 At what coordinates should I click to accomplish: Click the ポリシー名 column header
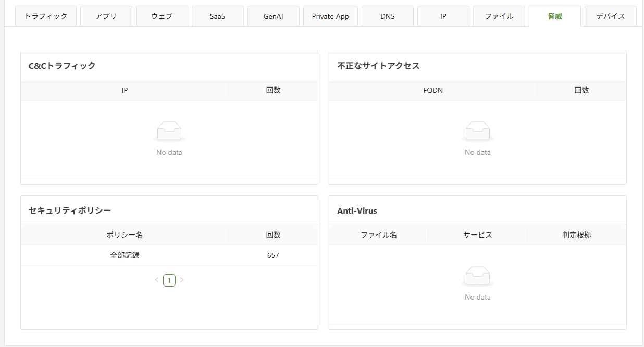coord(125,235)
